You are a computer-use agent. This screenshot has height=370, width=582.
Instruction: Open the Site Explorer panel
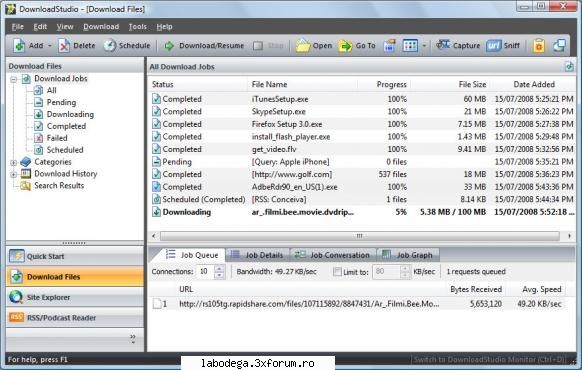coord(75,297)
